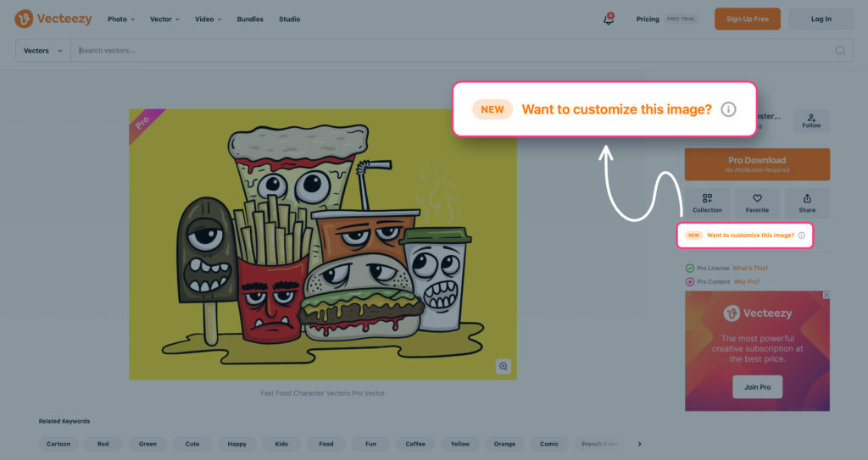Add the image to a Collection

pyautogui.click(x=707, y=203)
